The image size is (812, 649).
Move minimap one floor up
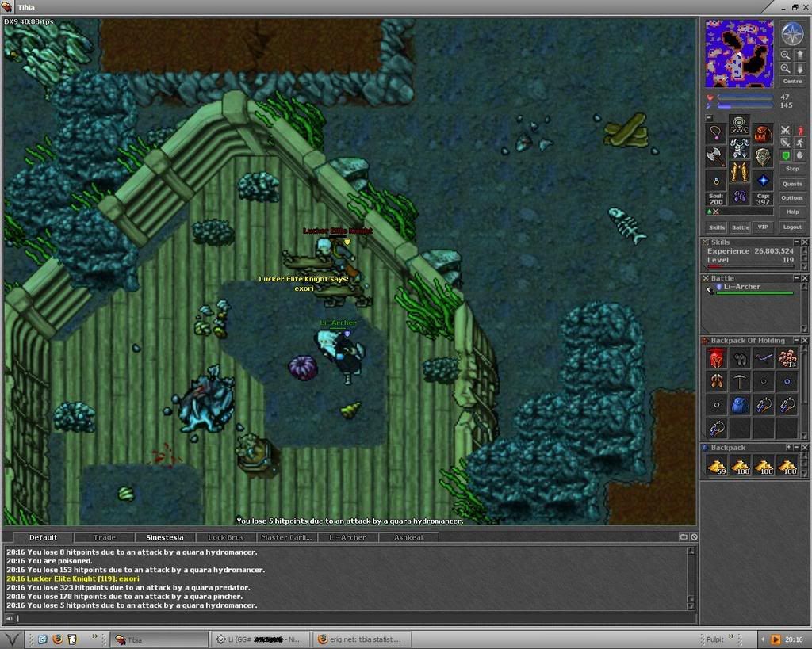(x=799, y=55)
